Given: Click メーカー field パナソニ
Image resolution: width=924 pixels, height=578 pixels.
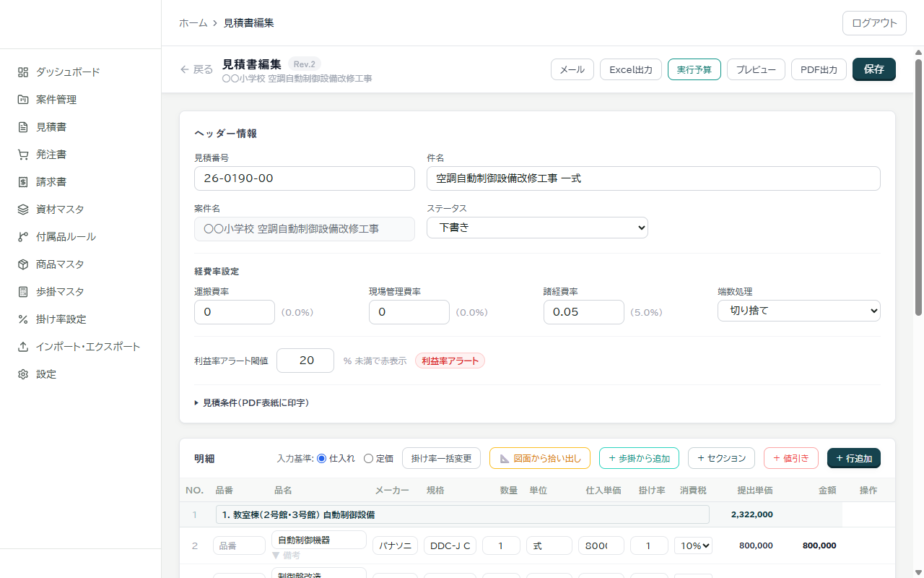Looking at the screenshot, I should (x=395, y=545).
